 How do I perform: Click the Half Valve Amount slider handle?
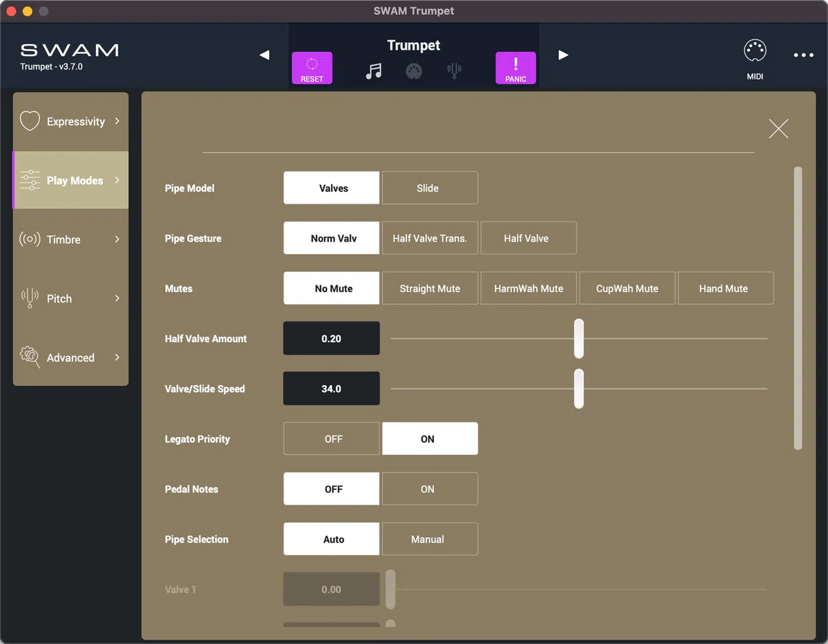pyautogui.click(x=579, y=338)
